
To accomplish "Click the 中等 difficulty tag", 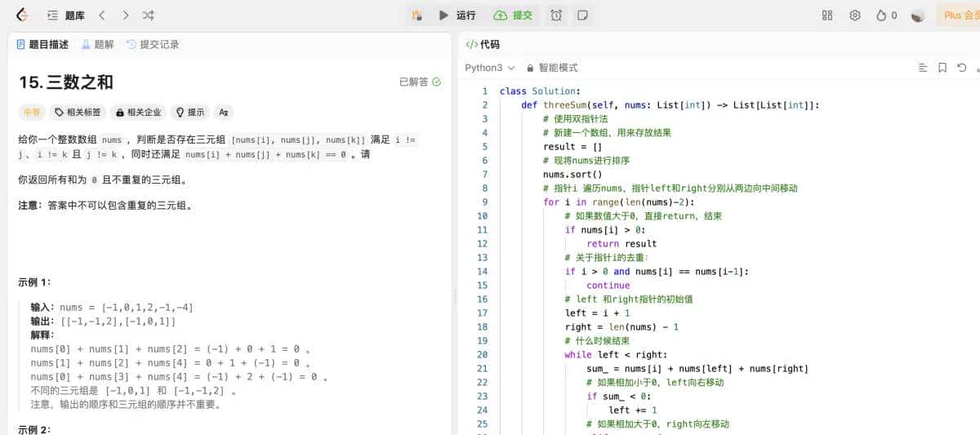I will tap(32, 112).
